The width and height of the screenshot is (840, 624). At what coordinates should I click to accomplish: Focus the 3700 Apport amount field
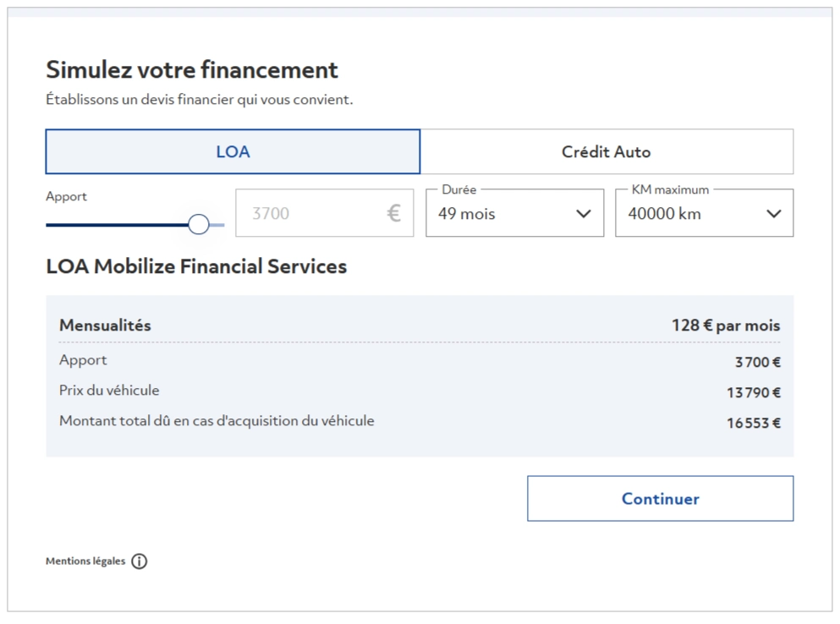[x=325, y=212]
